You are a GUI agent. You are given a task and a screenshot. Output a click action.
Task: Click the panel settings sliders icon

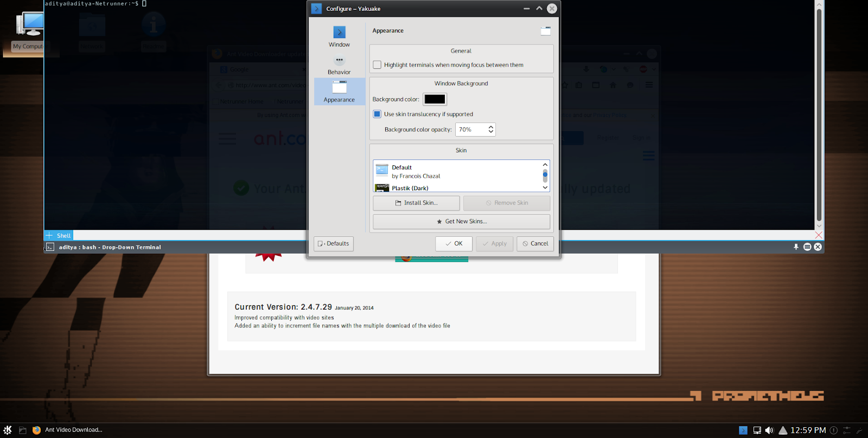847,430
